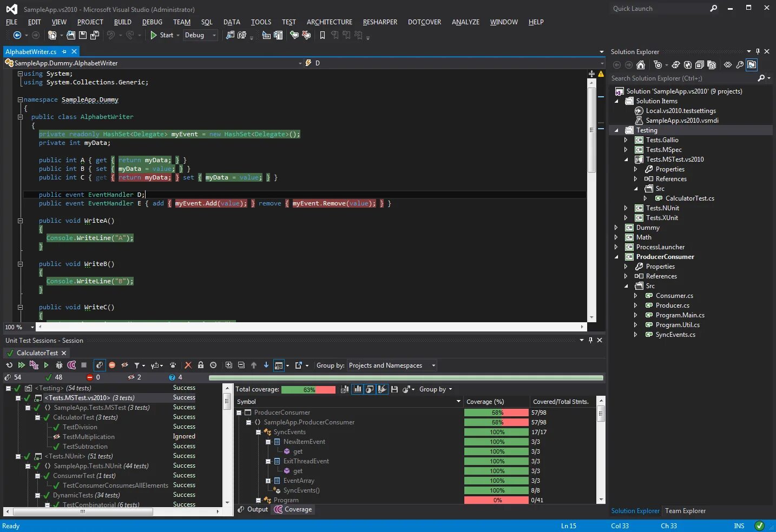Click dotCover cover tests icon in session toolbar

tap(71, 365)
